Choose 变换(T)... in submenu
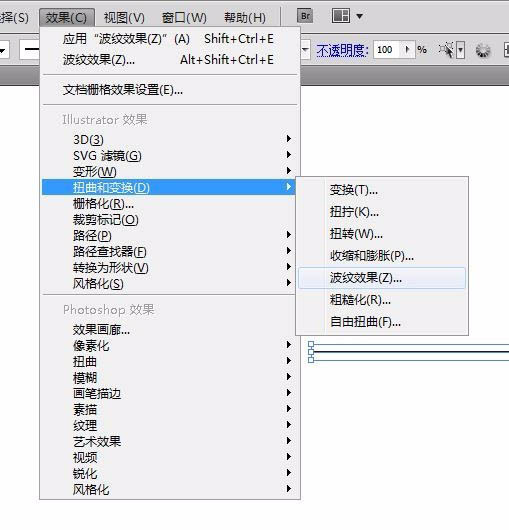This screenshot has width=509, height=530. [382, 190]
